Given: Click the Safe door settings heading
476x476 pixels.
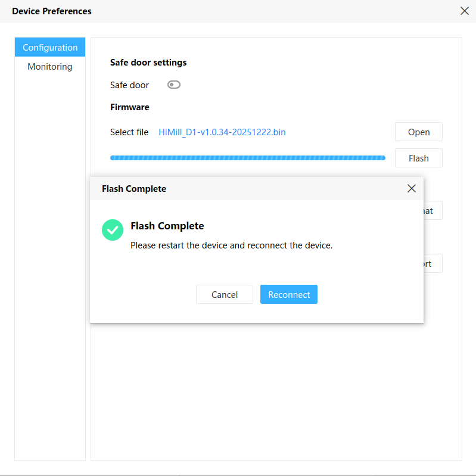Looking at the screenshot, I should tap(148, 62).
